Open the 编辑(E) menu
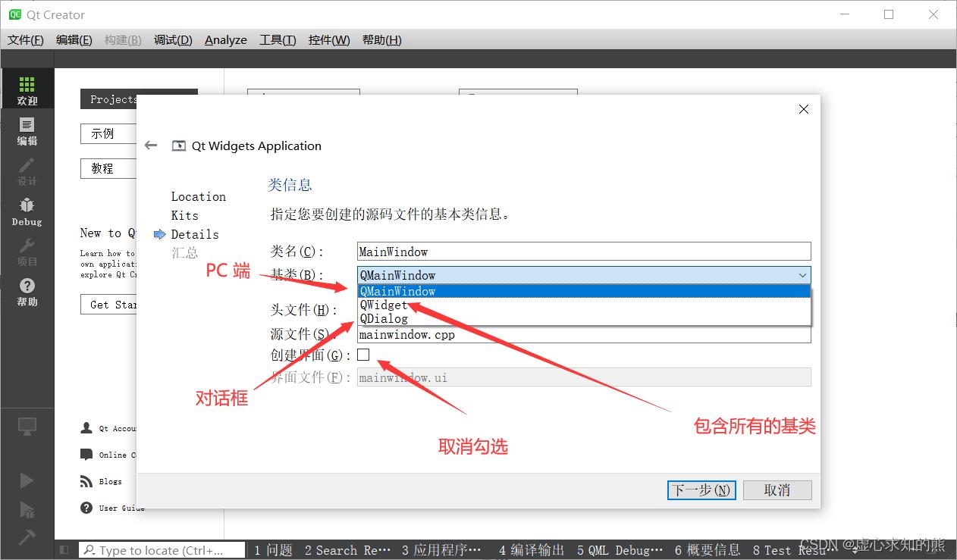957x560 pixels. [74, 39]
